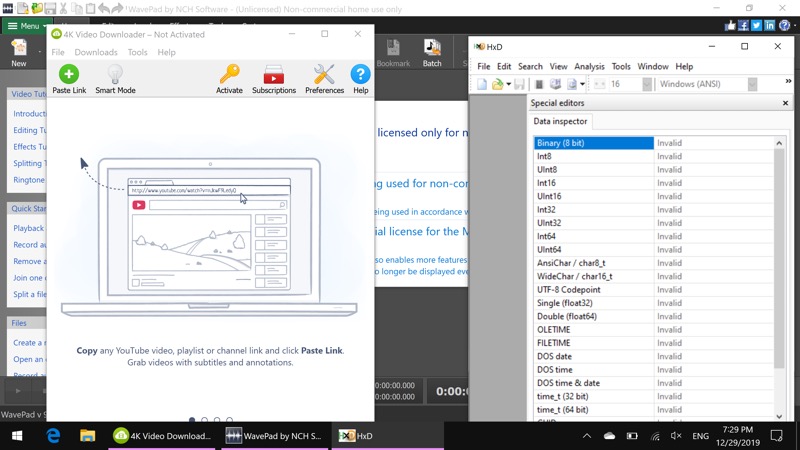Select third onboarding page dot
The width and height of the screenshot is (800, 450).
(x=217, y=420)
